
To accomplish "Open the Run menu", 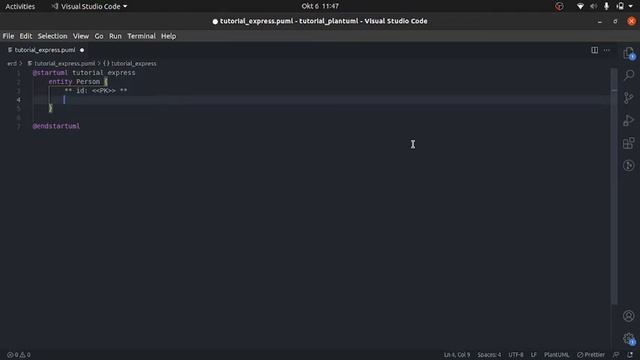I will (x=115, y=36).
